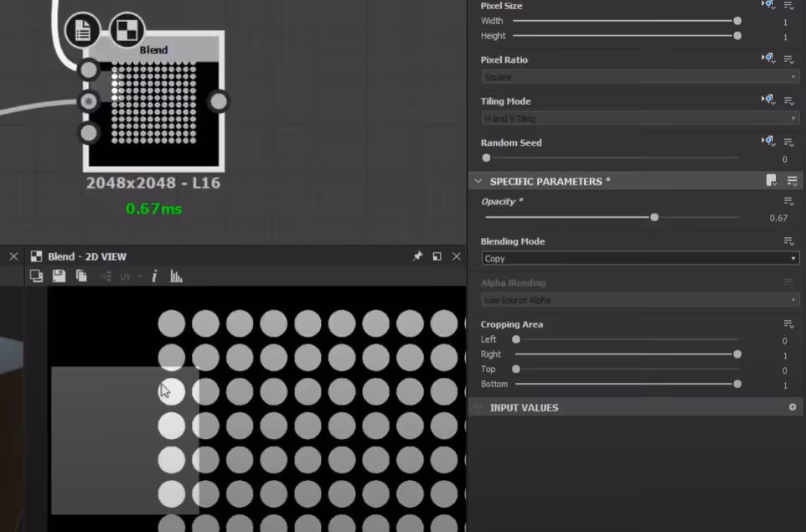The height and width of the screenshot is (532, 806).
Task: Open the Specific Parameters section menu icon
Action: pyautogui.click(x=792, y=180)
